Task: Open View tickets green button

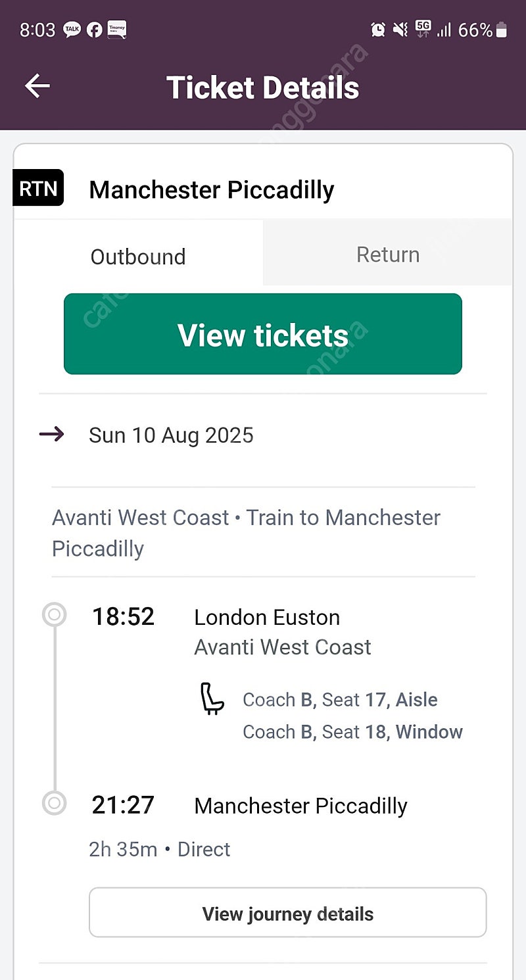Action: [x=263, y=334]
